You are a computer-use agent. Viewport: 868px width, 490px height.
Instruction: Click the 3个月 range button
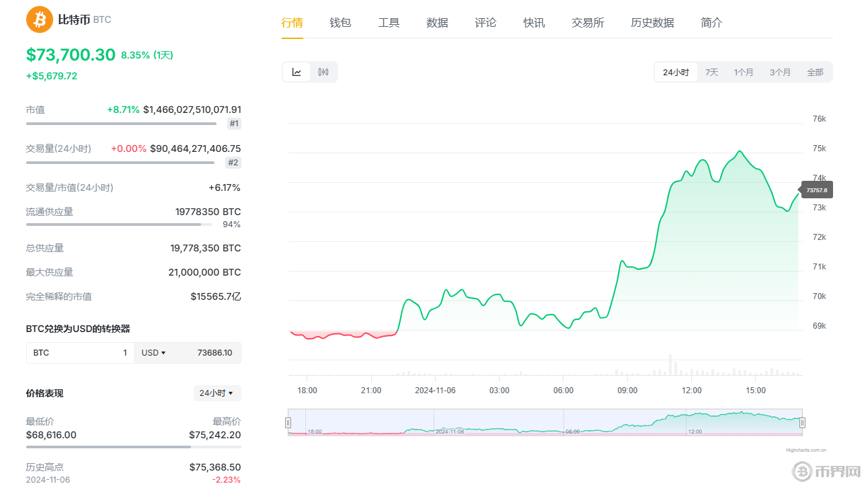point(780,71)
